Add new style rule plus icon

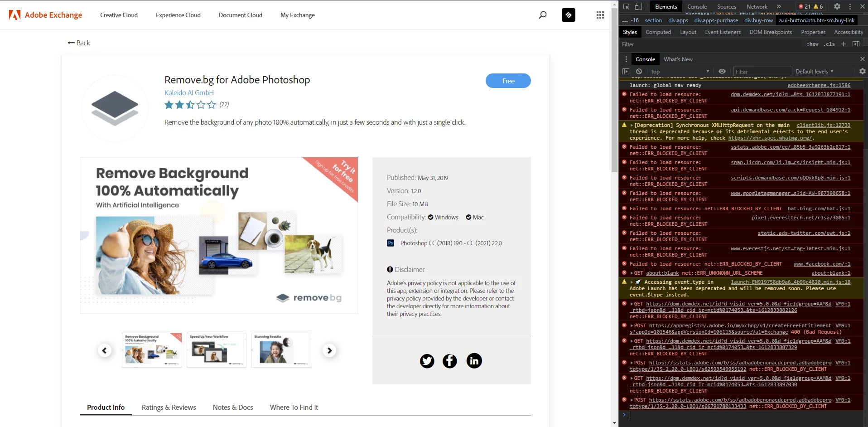pyautogui.click(x=844, y=44)
